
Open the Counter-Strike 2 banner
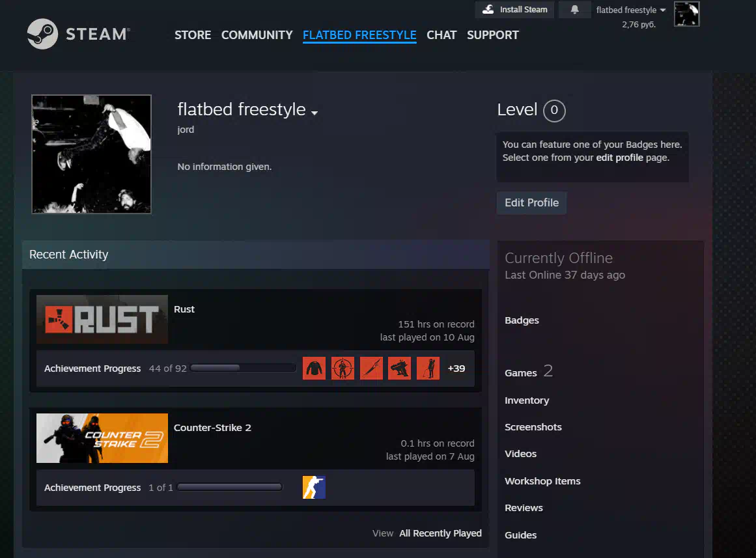[x=102, y=438]
